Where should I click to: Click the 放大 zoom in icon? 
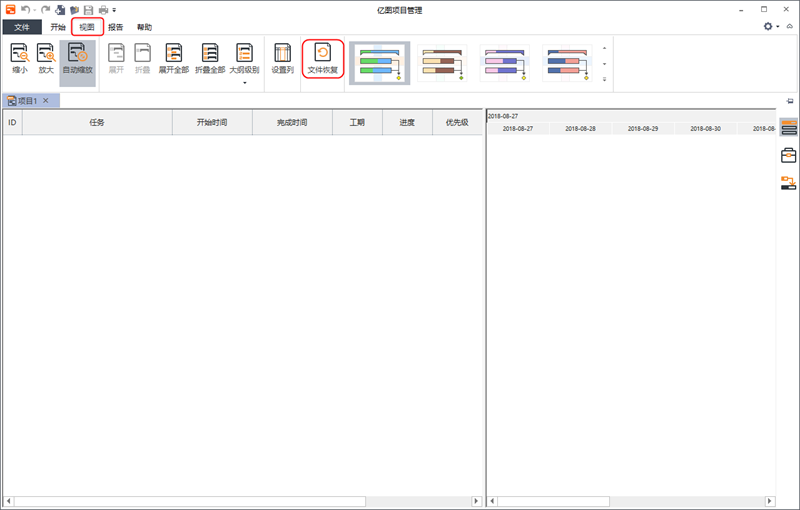coord(46,59)
